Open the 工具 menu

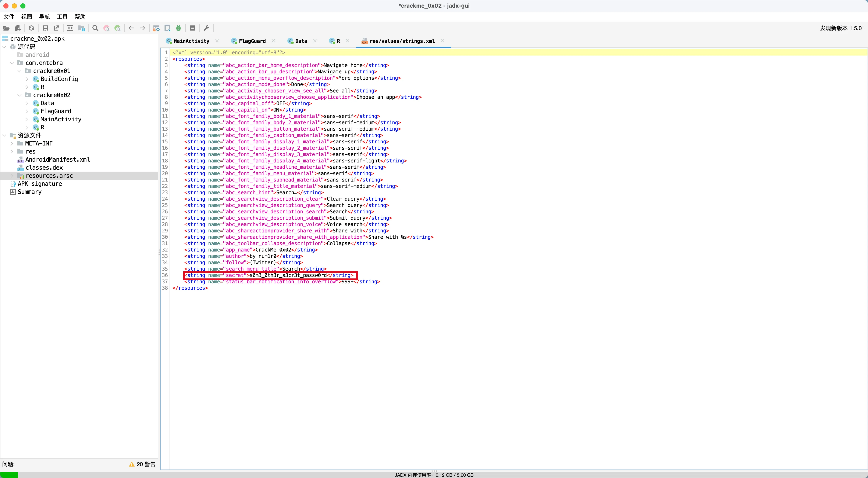click(x=62, y=17)
